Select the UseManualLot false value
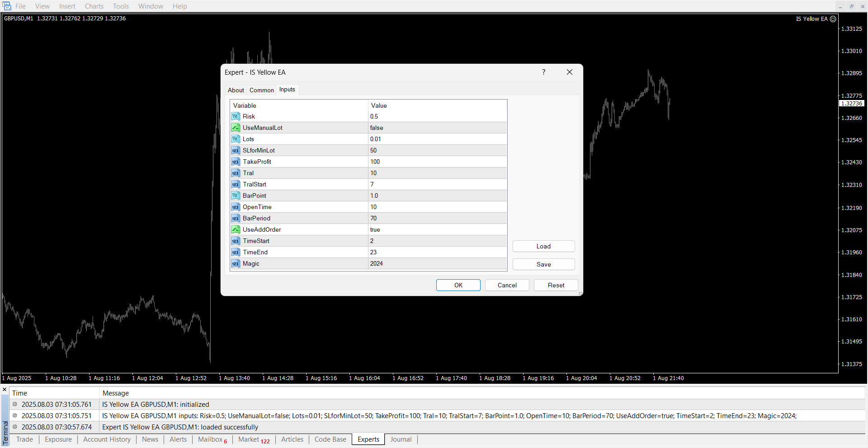The height and width of the screenshot is (448, 868). click(x=377, y=128)
